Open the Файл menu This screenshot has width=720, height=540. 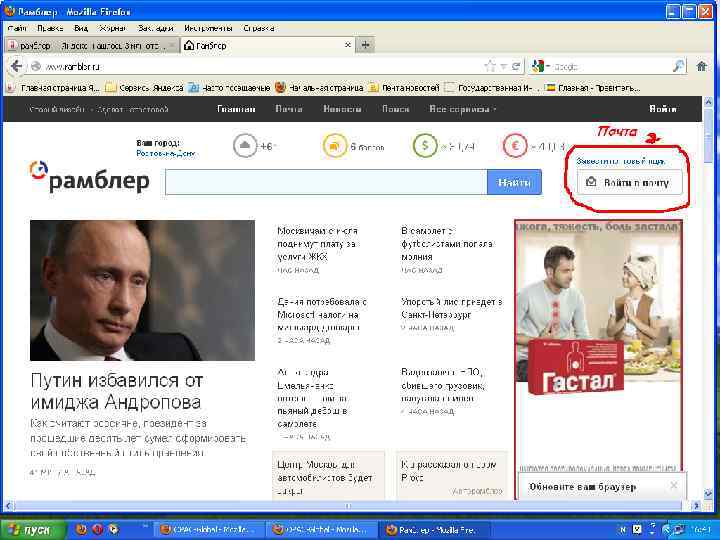[17, 28]
